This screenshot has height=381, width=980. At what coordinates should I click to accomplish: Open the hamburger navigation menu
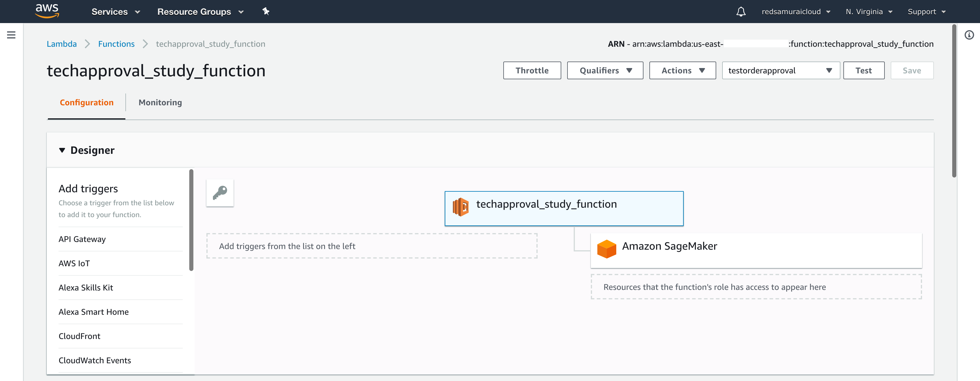(11, 34)
